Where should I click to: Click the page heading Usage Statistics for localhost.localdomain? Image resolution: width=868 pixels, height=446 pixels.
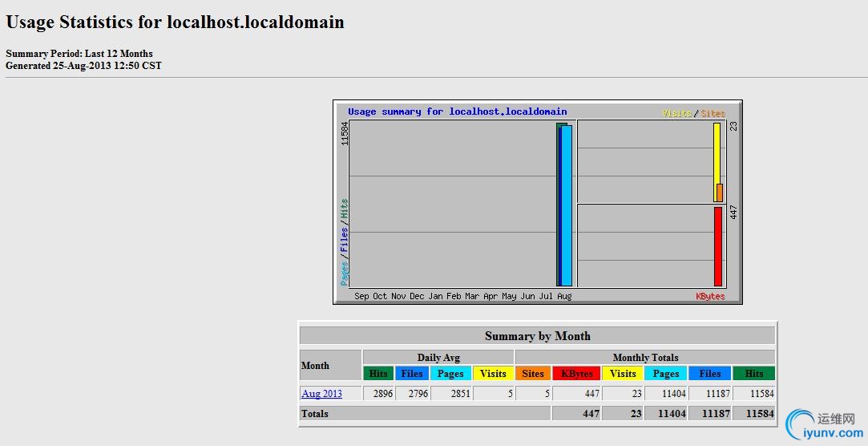coord(175,22)
